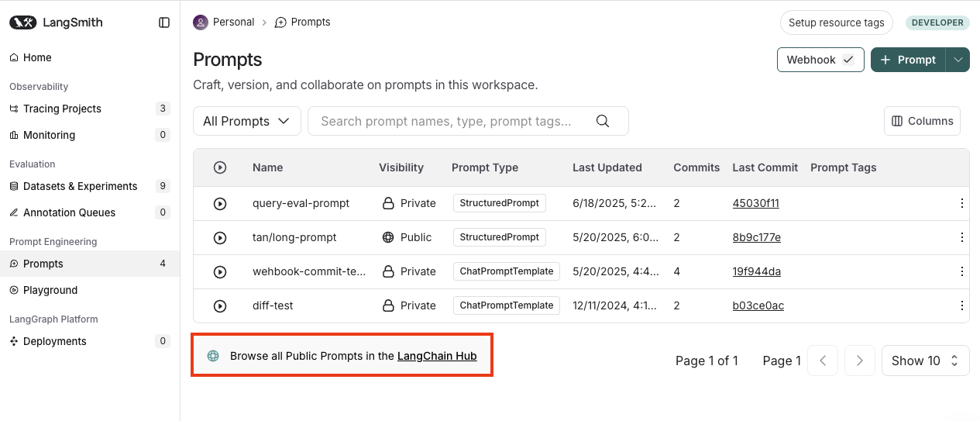The width and height of the screenshot is (980, 421).
Task: Open Playground in the sidebar
Action: 90,290
